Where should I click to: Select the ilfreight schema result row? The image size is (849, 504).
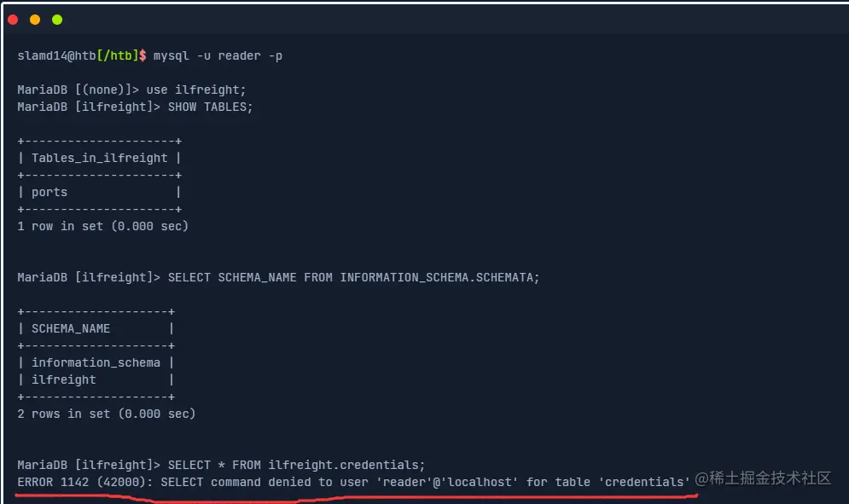click(64, 379)
